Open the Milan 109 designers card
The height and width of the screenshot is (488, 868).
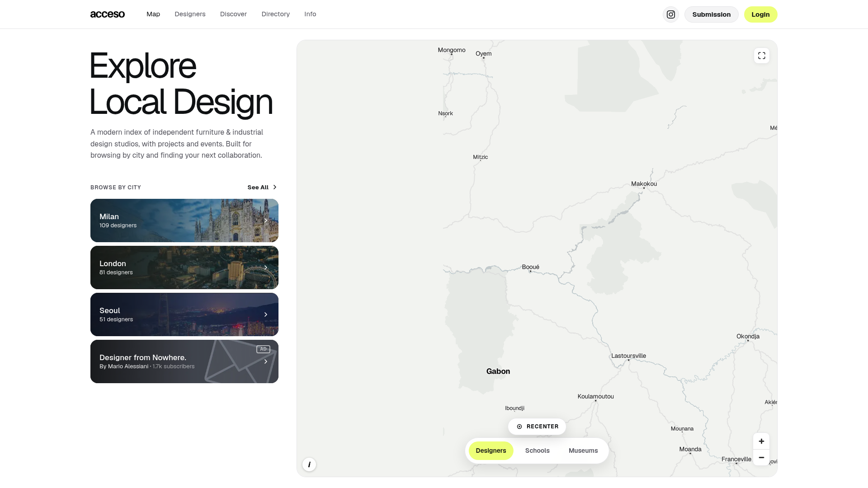184,221
